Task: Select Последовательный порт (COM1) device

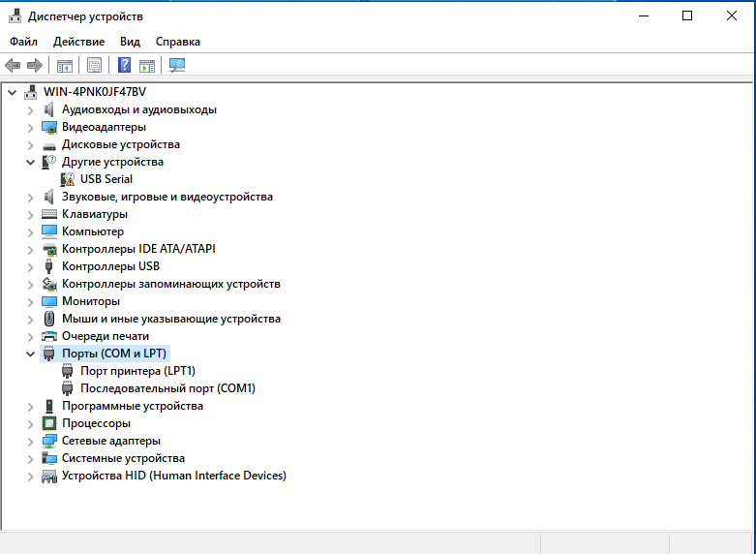Action: click(x=167, y=388)
